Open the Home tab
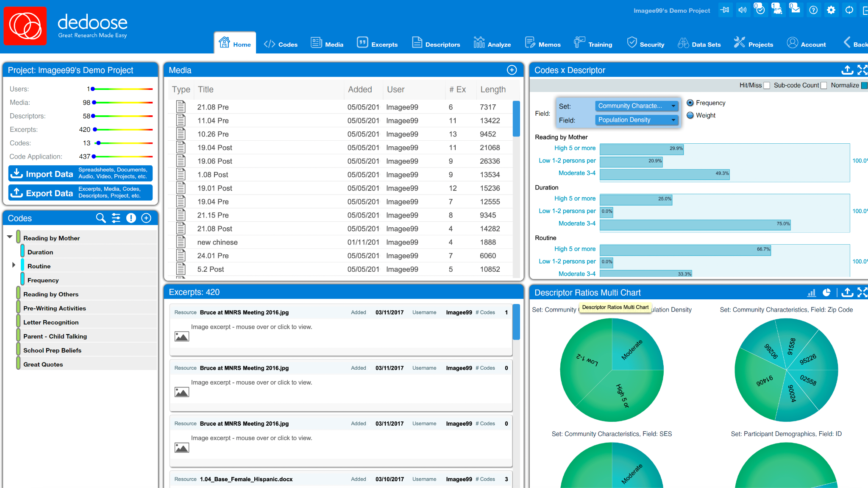Image resolution: width=868 pixels, height=488 pixels. coord(235,43)
